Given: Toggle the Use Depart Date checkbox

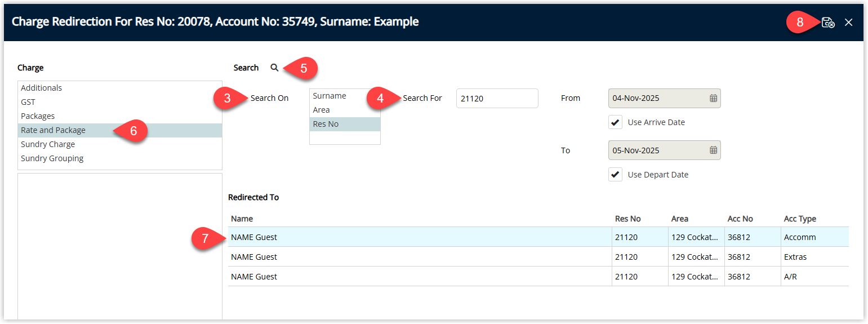Looking at the screenshot, I should click(x=615, y=175).
